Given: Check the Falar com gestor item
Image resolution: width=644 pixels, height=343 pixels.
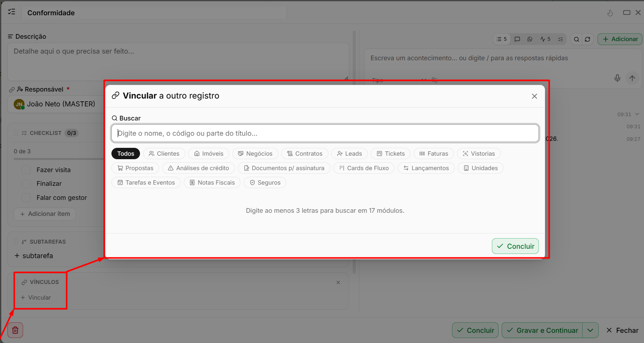Looking at the screenshot, I should click(26, 198).
